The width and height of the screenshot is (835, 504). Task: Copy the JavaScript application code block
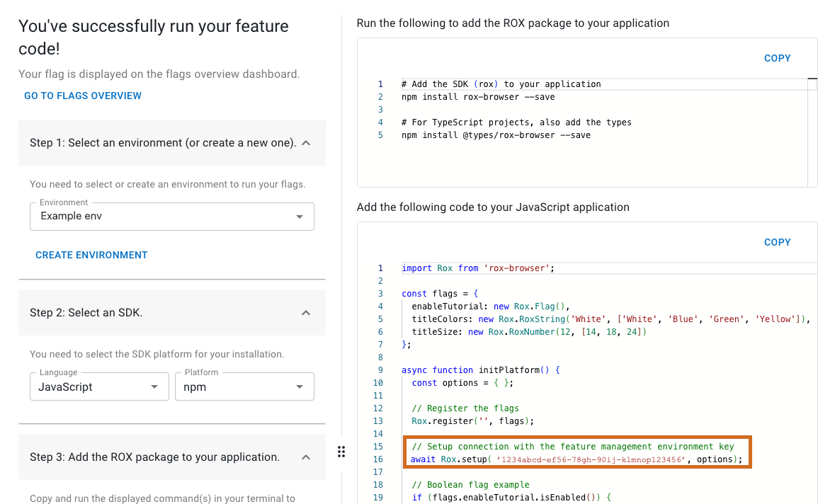(777, 242)
